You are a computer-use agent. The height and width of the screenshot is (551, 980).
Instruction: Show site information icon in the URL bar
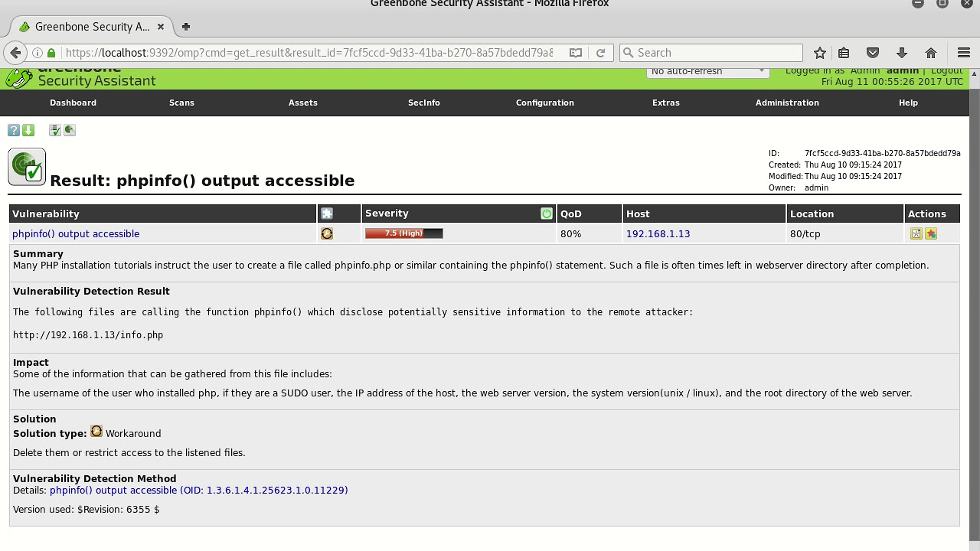pos(37,53)
